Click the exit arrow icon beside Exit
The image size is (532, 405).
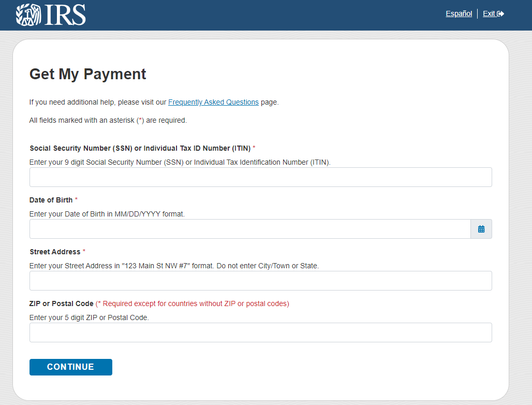(x=500, y=14)
